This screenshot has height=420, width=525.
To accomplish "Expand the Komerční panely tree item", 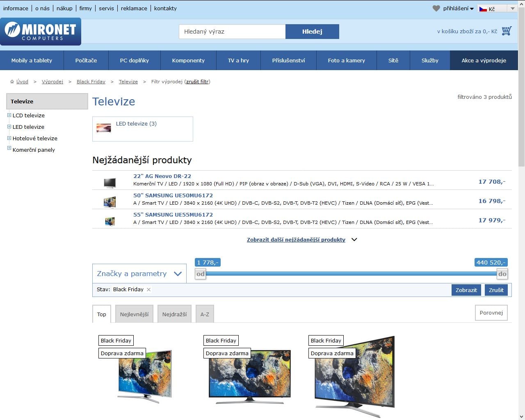I will pos(9,148).
